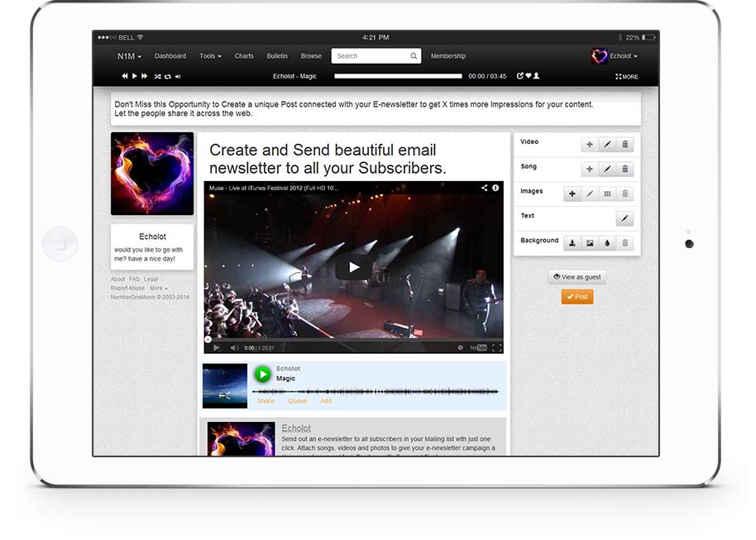Screen dimensions: 756x540
Task: Enter video fullscreen mode
Action: click(496, 347)
